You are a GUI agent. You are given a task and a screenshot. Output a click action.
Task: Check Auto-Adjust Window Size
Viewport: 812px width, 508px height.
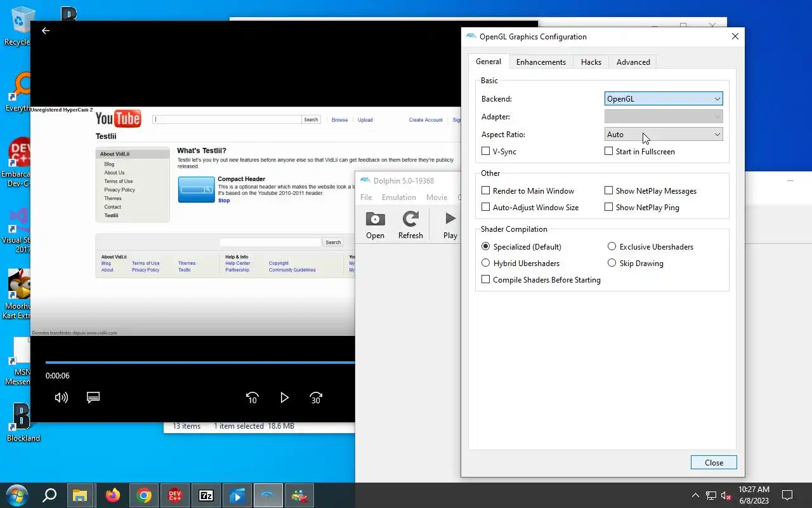pyautogui.click(x=486, y=207)
